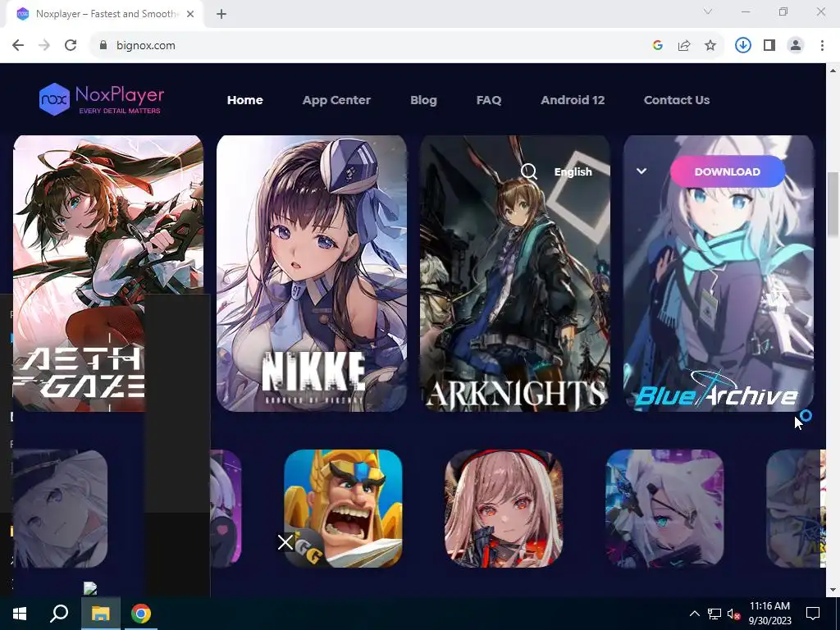
Task: Open the Android 12 nav item
Action: click(x=573, y=100)
